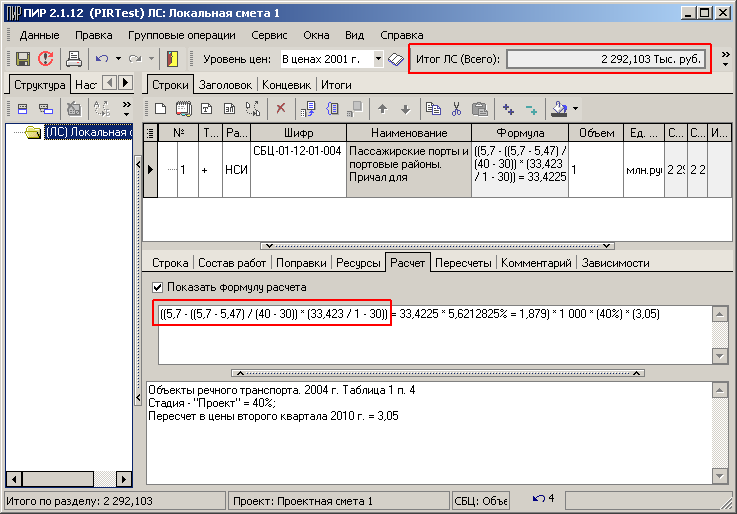The width and height of the screenshot is (737, 514).
Task: Click the red X delete row icon
Action: pyautogui.click(x=281, y=109)
